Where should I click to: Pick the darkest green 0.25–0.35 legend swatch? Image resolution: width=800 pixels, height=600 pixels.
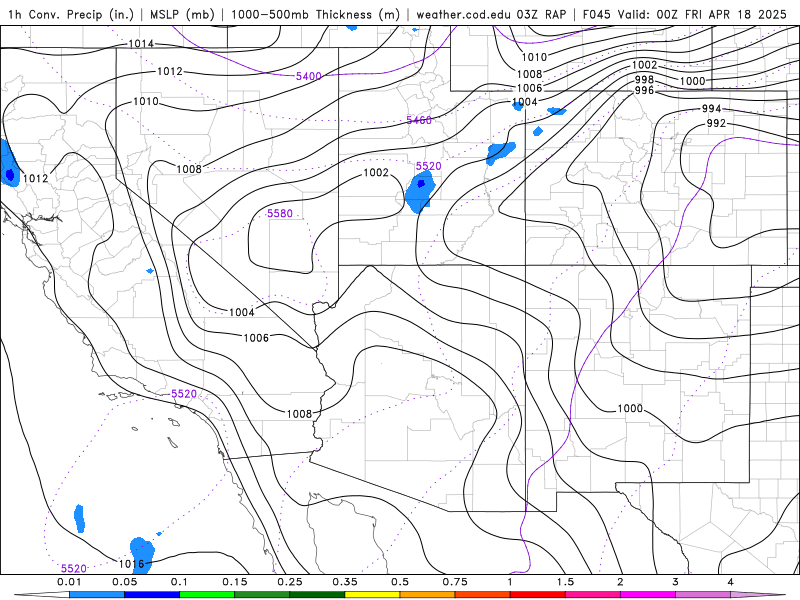[x=317, y=595]
